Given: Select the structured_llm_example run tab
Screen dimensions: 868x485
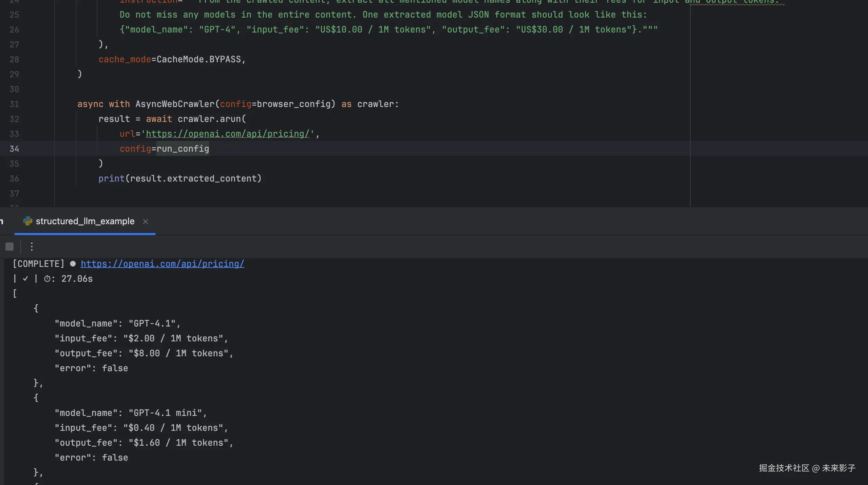Looking at the screenshot, I should 85,221.
